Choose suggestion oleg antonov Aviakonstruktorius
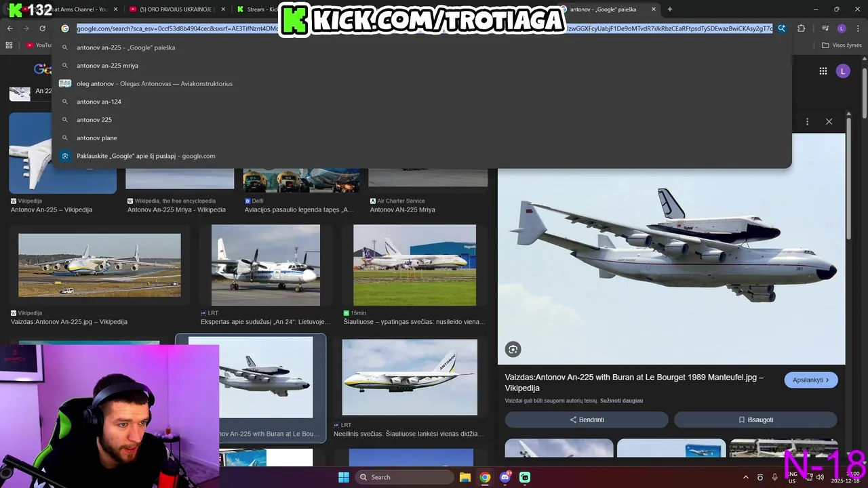 coord(421,83)
